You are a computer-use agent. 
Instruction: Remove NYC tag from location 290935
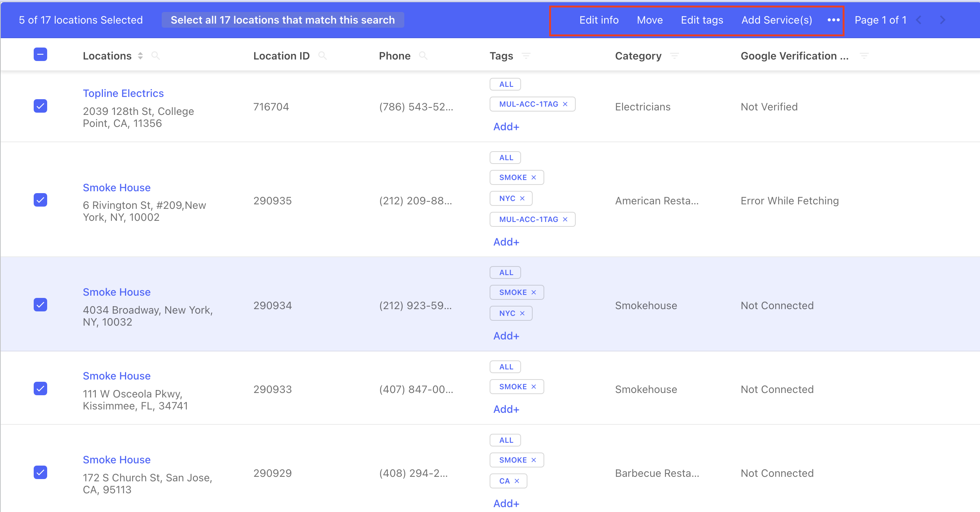click(x=522, y=199)
